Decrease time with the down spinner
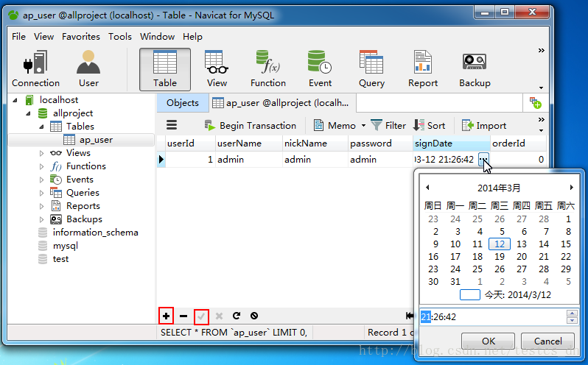The height and width of the screenshot is (365, 588). (x=572, y=320)
